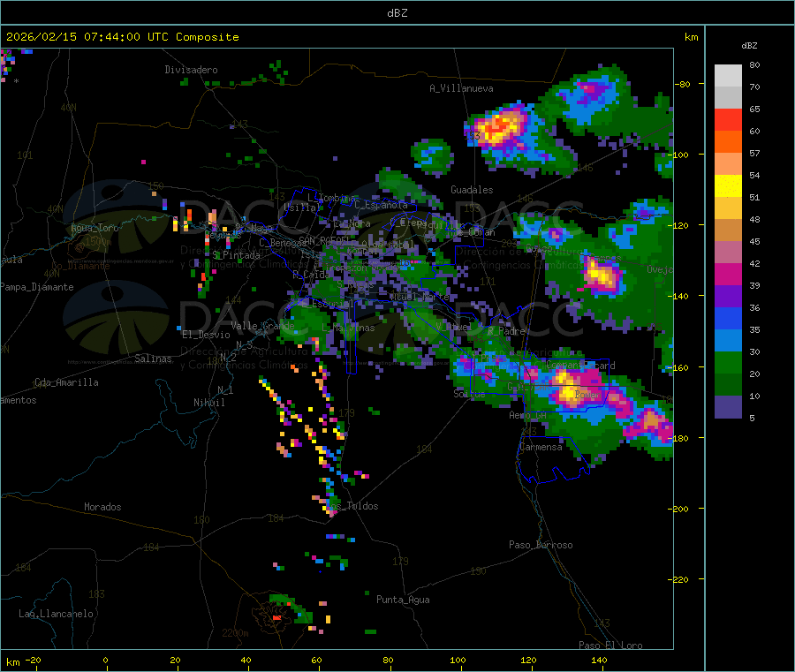Image resolution: width=795 pixels, height=672 pixels.
Task: Click the Punta_Agua map label
Action: (403, 600)
